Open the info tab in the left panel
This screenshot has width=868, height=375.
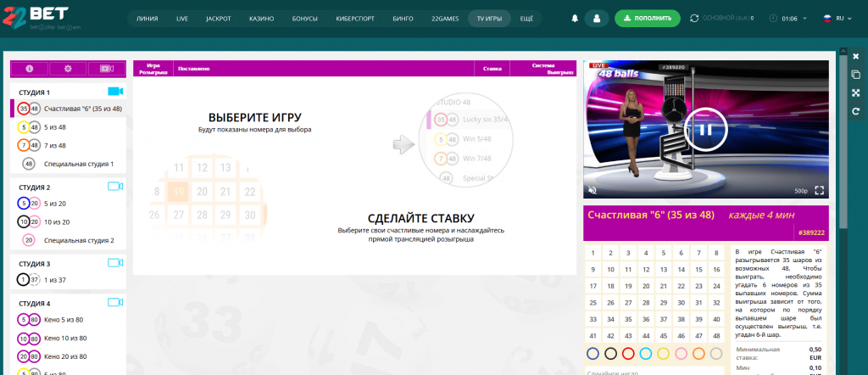click(29, 69)
